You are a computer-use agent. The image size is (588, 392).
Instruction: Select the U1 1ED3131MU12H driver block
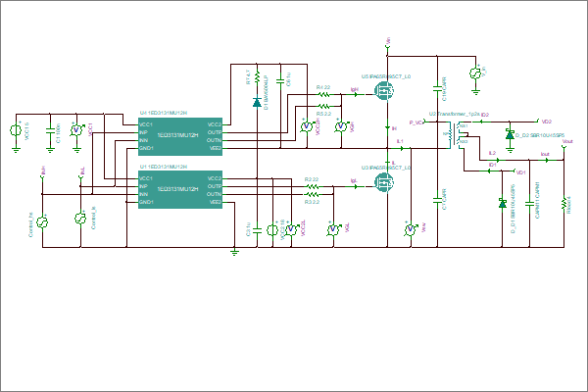(x=180, y=190)
